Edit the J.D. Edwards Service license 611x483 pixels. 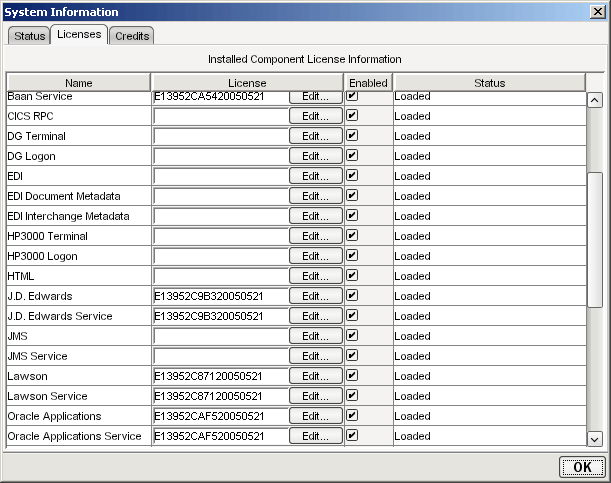tap(316, 316)
